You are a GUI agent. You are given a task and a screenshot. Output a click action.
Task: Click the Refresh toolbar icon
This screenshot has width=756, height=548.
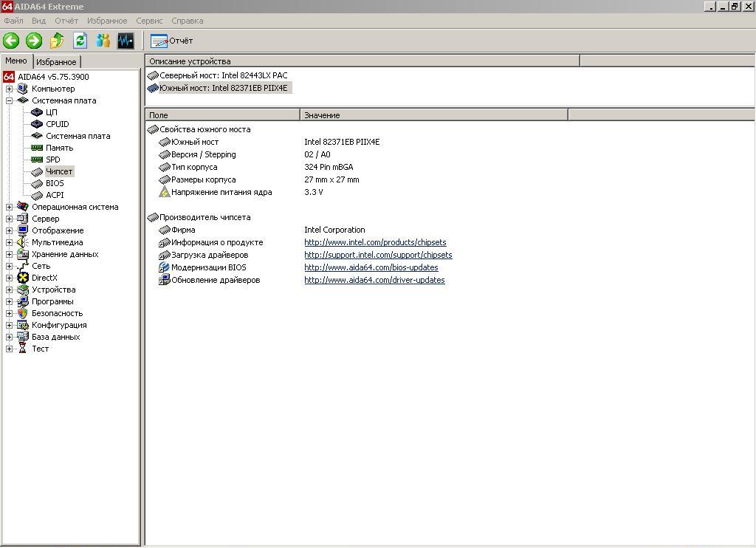80,41
